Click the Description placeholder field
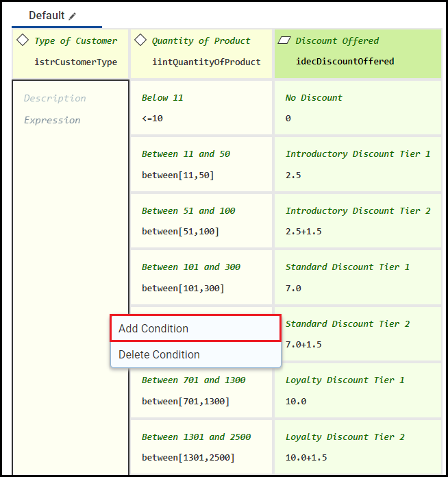Image resolution: width=448 pixels, height=477 pixels. pos(55,98)
